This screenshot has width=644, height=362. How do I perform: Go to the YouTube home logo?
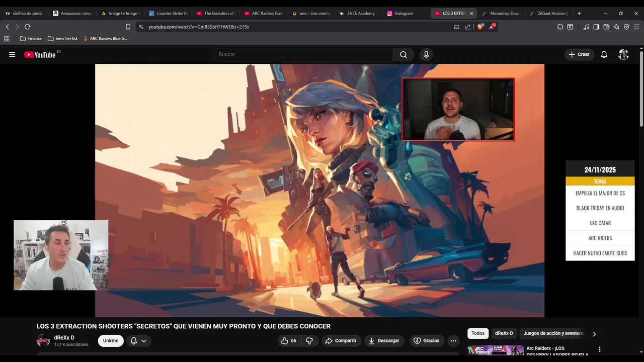click(x=40, y=55)
